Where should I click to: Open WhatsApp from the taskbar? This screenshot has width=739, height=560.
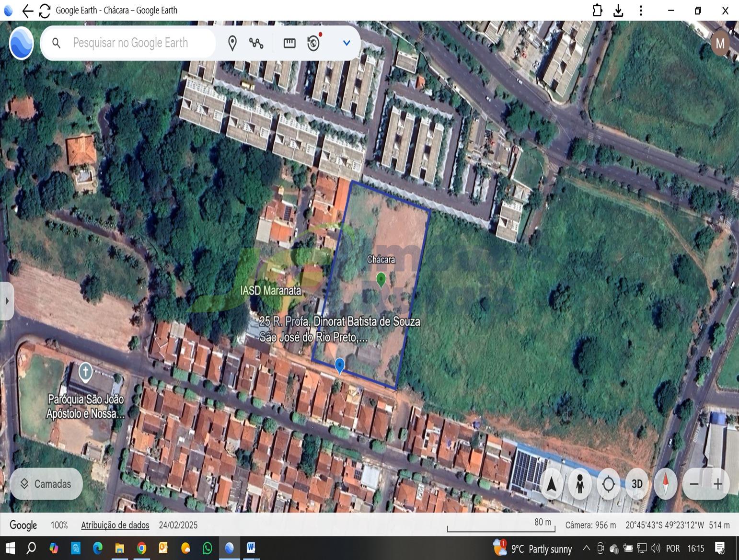click(x=207, y=548)
